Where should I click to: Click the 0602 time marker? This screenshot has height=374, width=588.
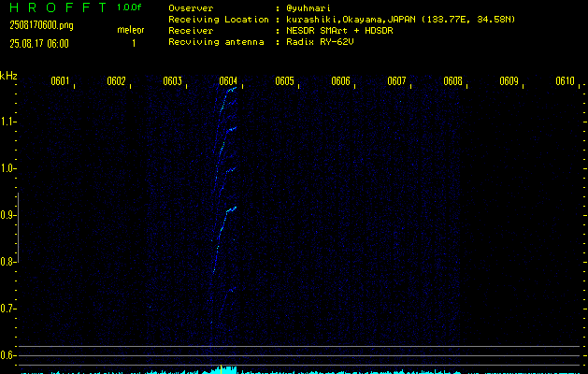[116, 81]
